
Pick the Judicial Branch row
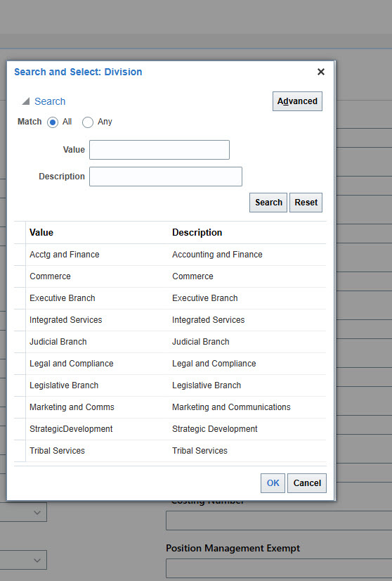point(170,342)
